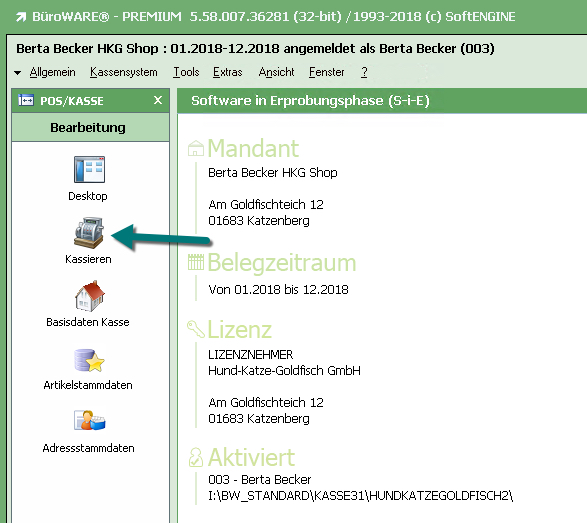Open the Fenster menu
The height and width of the screenshot is (523, 587).
point(326,72)
